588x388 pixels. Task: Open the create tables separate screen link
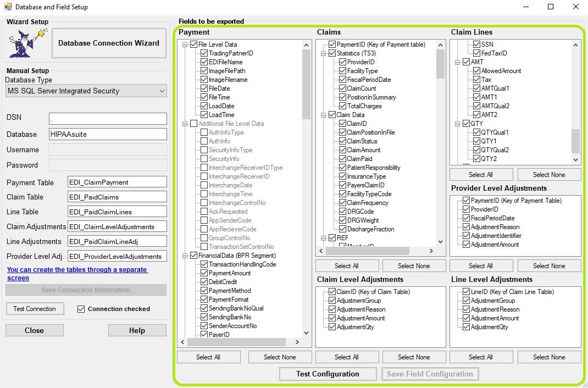77,274
